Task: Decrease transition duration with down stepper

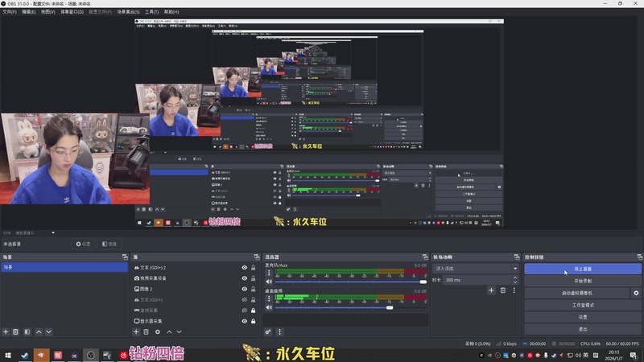Action: click(x=515, y=282)
